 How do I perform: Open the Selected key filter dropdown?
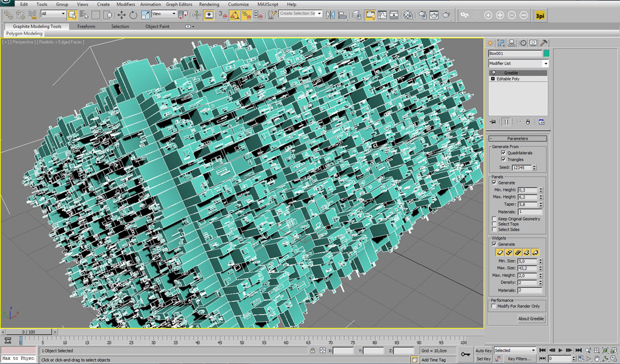(515, 350)
